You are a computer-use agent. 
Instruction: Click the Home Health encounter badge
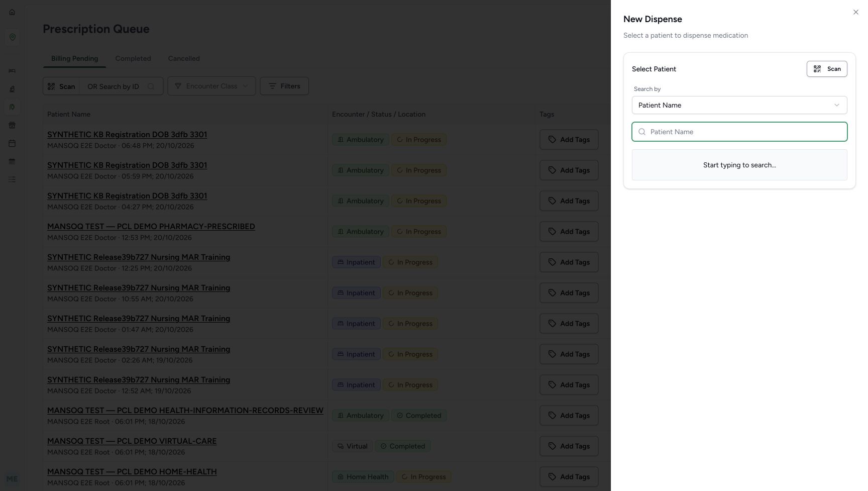[x=363, y=477]
